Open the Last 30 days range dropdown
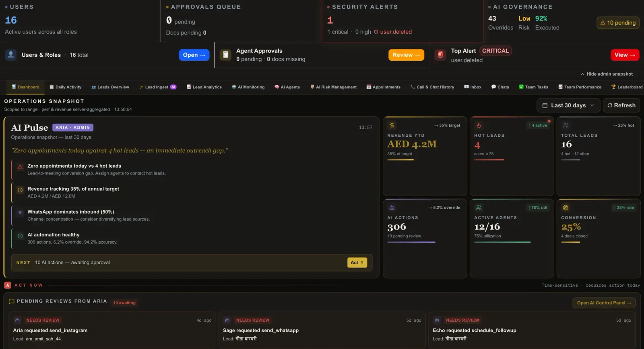The height and width of the screenshot is (349, 644). [x=568, y=105]
